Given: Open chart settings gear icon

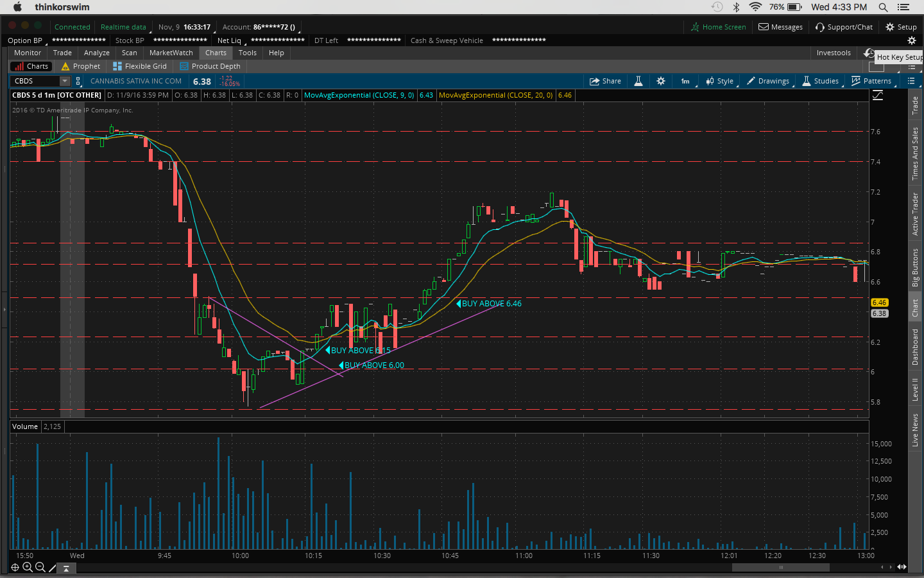Looking at the screenshot, I should pos(661,81).
